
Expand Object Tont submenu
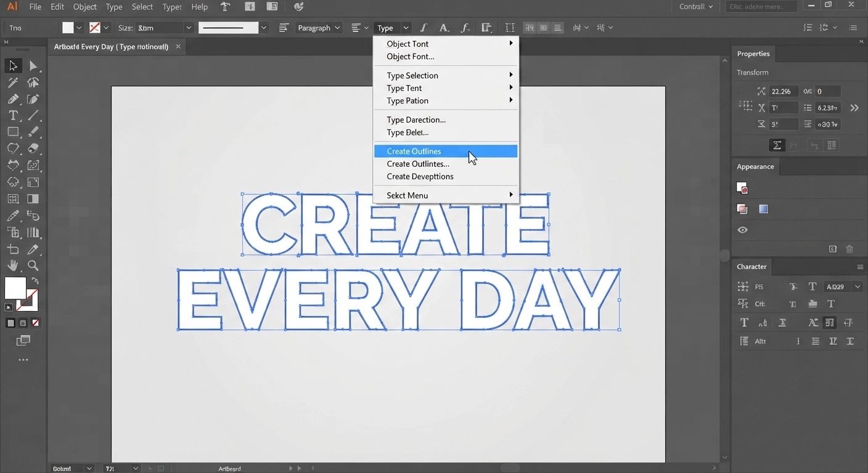pos(446,44)
